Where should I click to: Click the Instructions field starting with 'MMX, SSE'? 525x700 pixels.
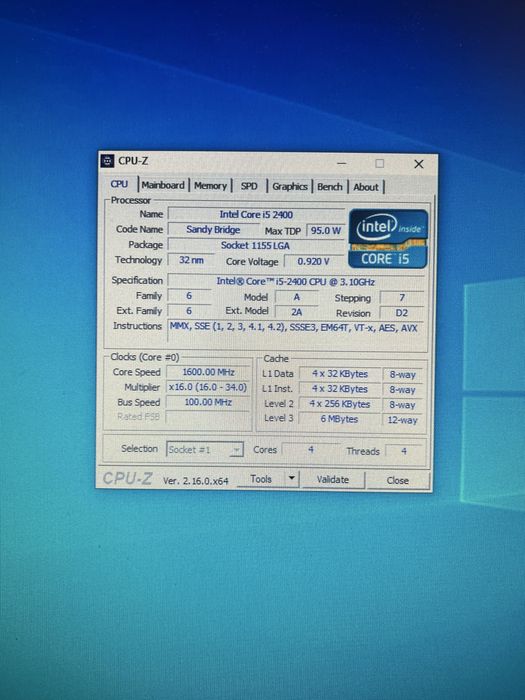[x=295, y=331]
